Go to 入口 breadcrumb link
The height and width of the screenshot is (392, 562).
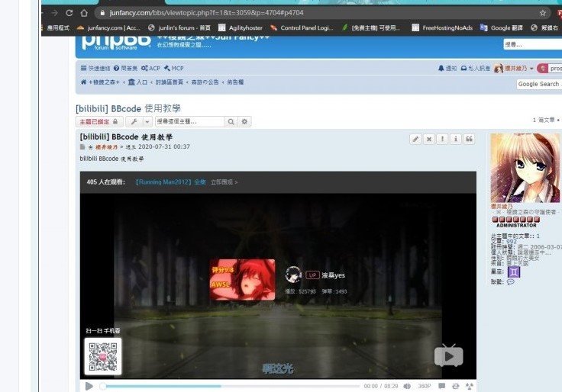click(137, 82)
